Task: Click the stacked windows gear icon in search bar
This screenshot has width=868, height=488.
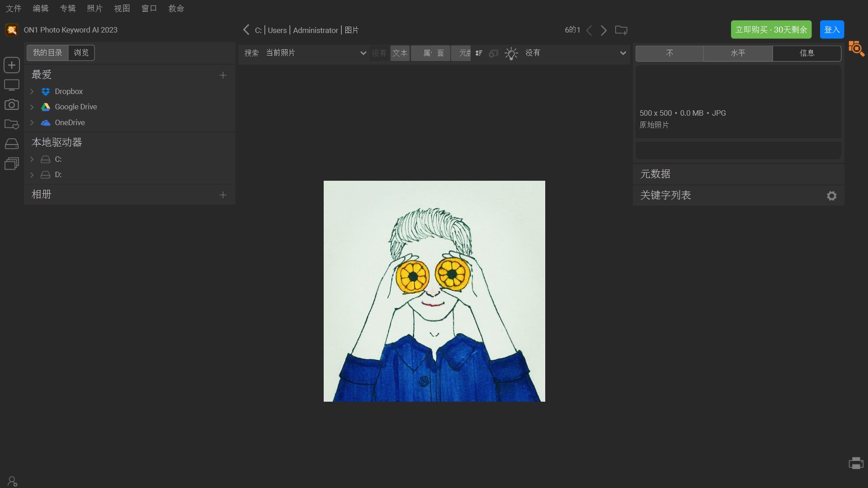Action: coord(494,53)
